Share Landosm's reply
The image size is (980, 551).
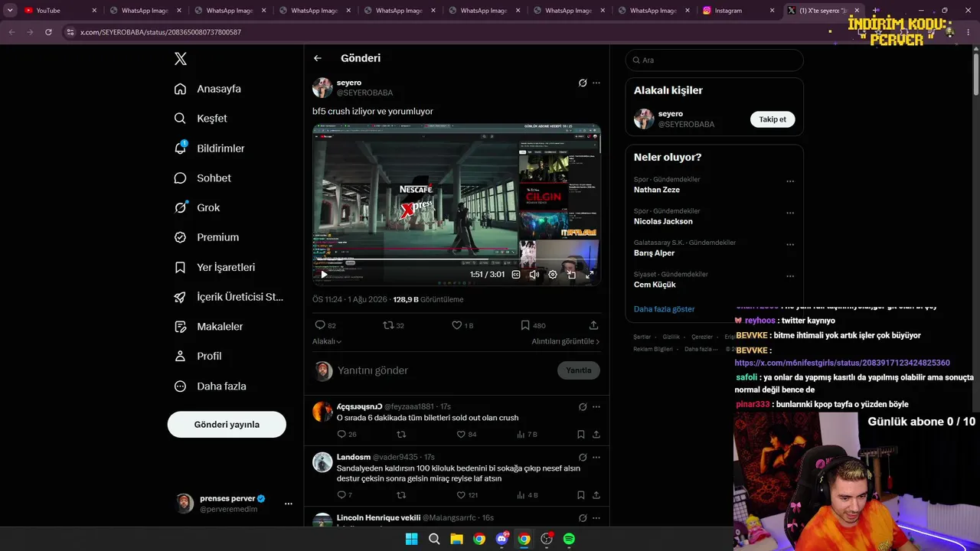coord(596,495)
